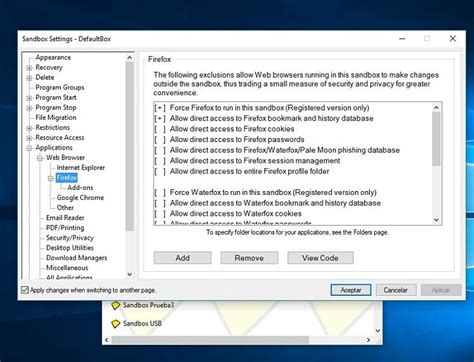Open the PDF/Printing page

[x=65, y=228]
